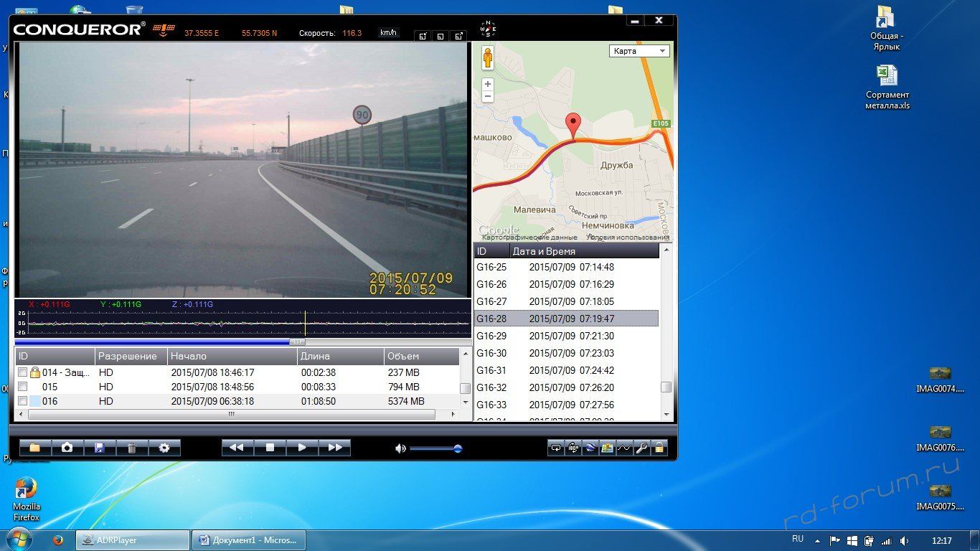Launch Firefox from the taskbar pinned icon
Viewport: 980px width, 551px height.
click(x=58, y=540)
